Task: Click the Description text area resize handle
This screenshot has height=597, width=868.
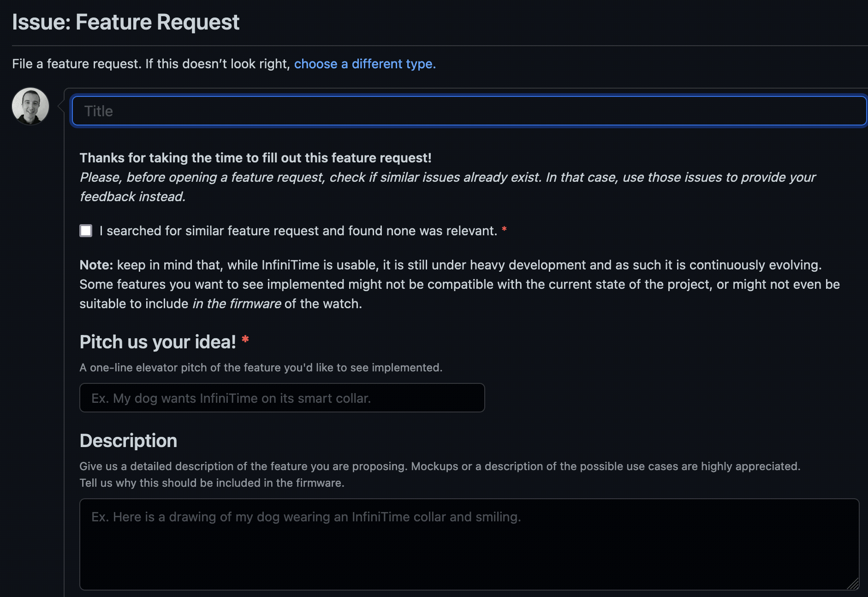Action: [853, 584]
